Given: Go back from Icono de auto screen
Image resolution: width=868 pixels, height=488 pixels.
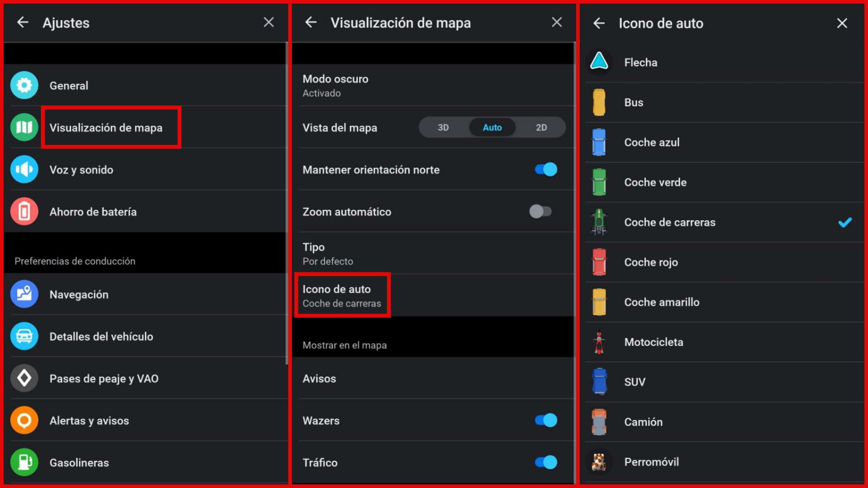Looking at the screenshot, I should [x=599, y=23].
